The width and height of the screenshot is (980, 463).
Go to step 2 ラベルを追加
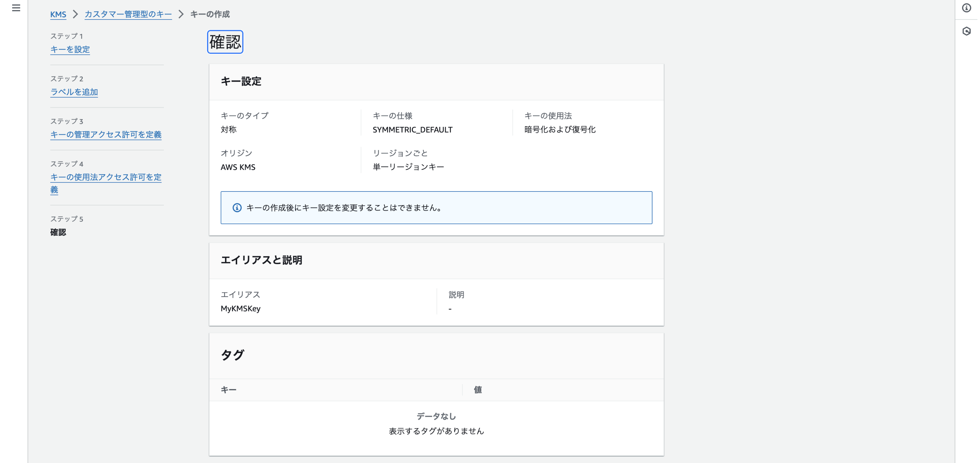(x=74, y=92)
